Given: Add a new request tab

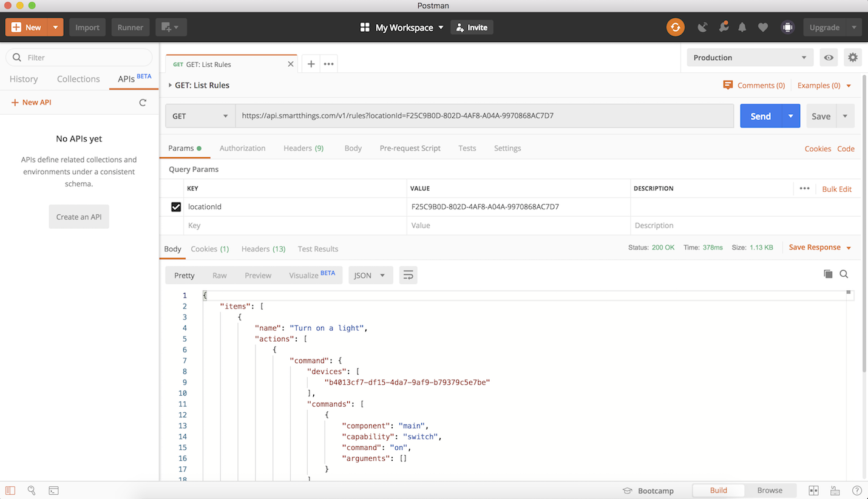Looking at the screenshot, I should pyautogui.click(x=311, y=64).
